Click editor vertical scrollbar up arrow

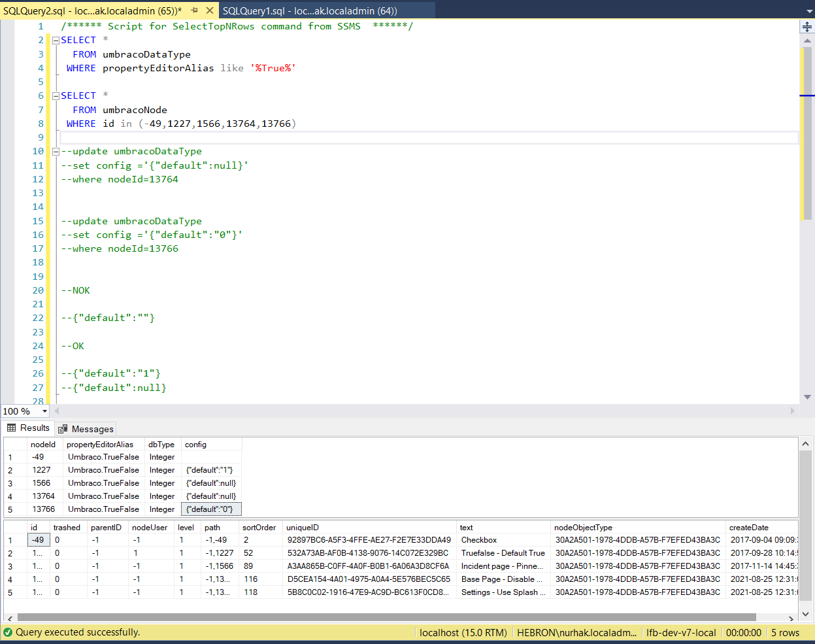click(x=807, y=41)
